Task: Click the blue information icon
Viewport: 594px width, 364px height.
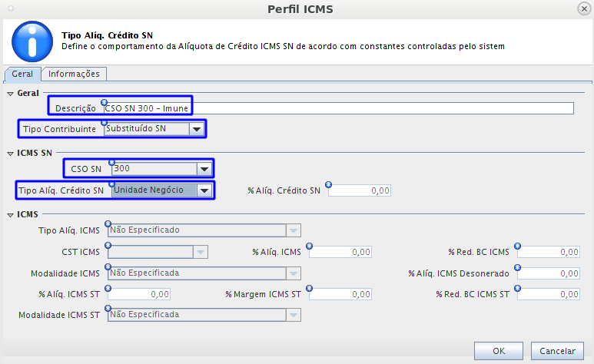Action: 32,41
